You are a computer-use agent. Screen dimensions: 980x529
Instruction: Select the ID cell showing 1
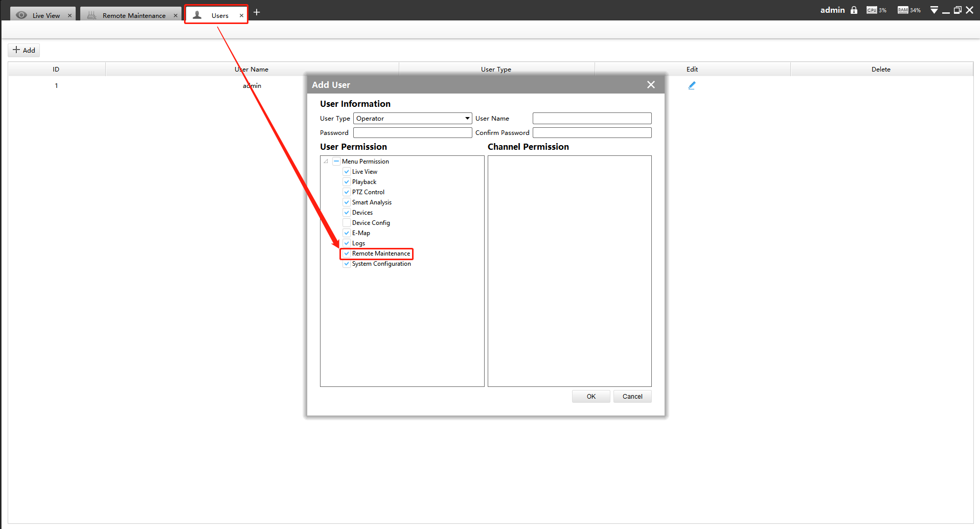click(x=56, y=85)
